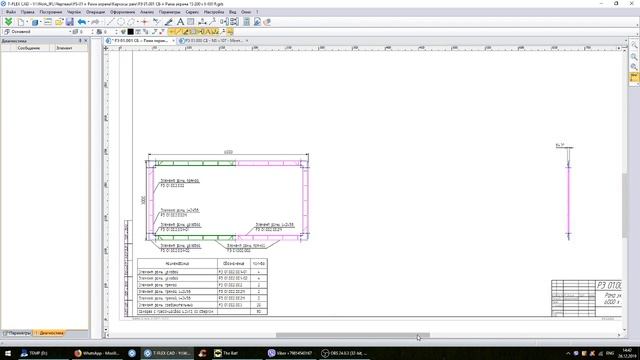Select the red node point tool
640x360 pixels.
[144, 22]
